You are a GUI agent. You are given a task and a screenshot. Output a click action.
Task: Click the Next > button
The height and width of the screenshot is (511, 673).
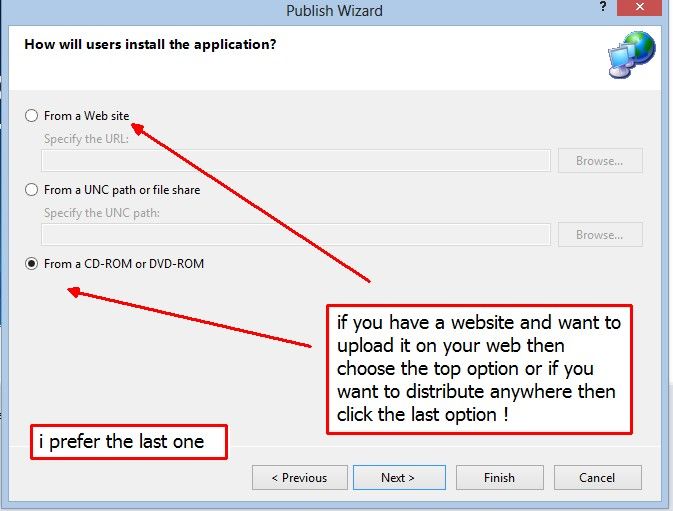(x=399, y=478)
